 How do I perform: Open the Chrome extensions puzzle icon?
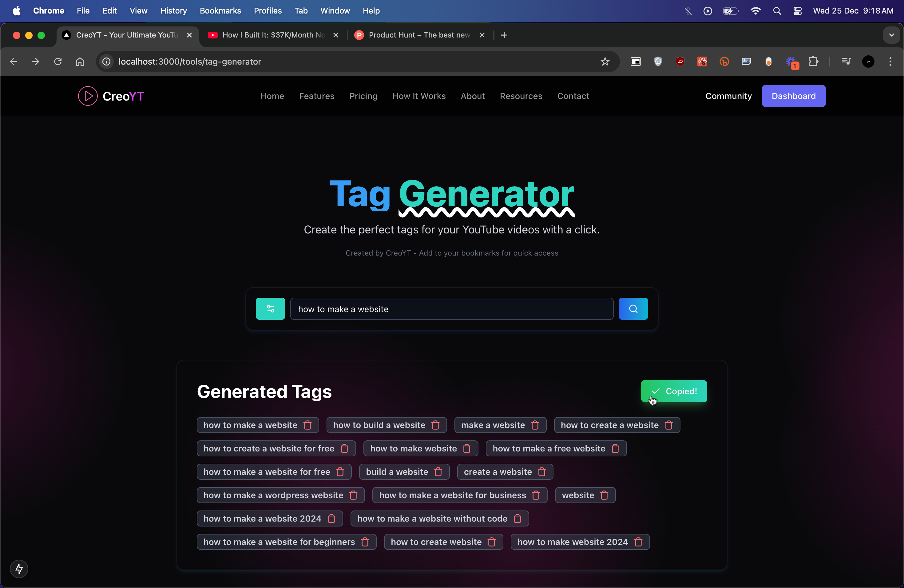click(813, 62)
